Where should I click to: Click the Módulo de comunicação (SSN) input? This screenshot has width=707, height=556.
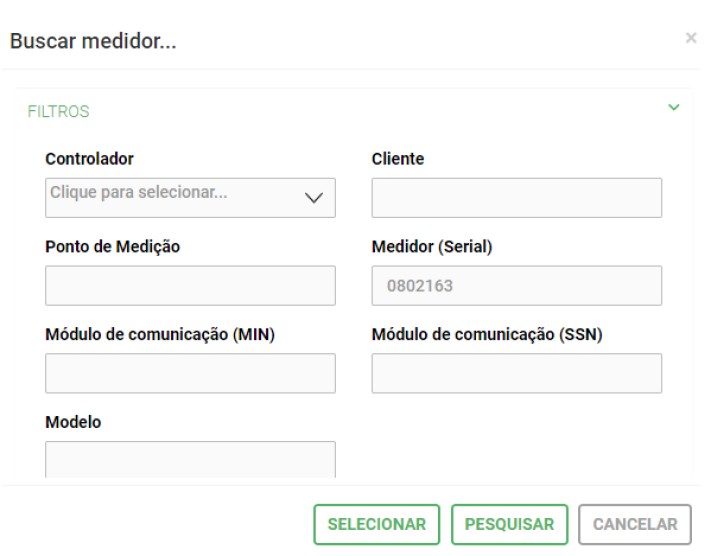[516, 373]
